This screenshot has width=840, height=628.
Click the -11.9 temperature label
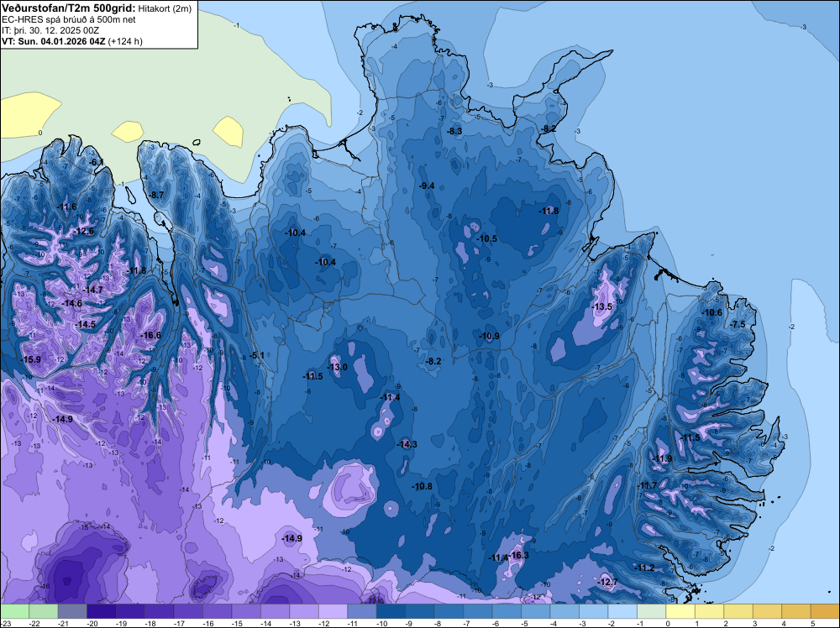coord(662,458)
